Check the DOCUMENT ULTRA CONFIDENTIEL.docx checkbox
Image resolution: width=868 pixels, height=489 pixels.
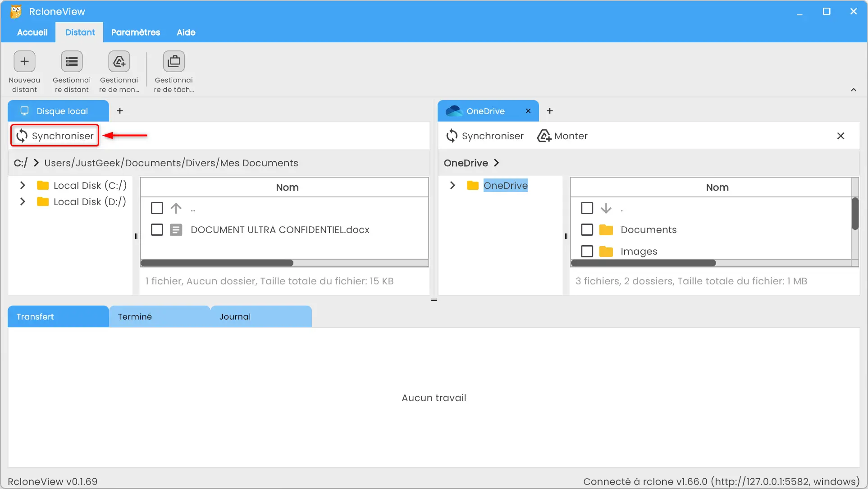point(157,230)
